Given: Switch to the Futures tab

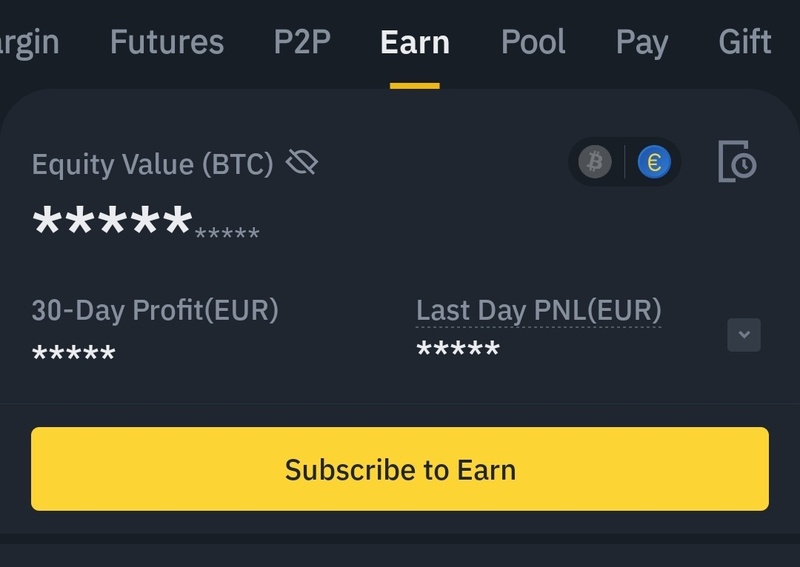Looking at the screenshot, I should point(167,42).
